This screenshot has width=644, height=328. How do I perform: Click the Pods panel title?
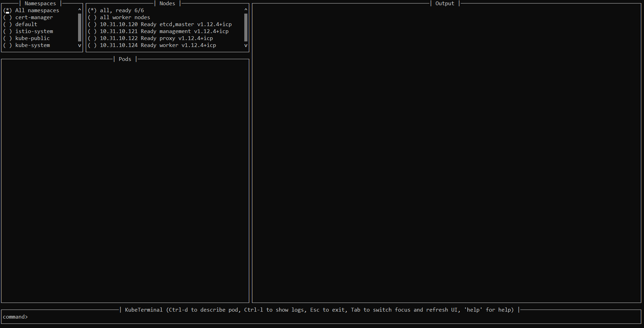[125, 59]
